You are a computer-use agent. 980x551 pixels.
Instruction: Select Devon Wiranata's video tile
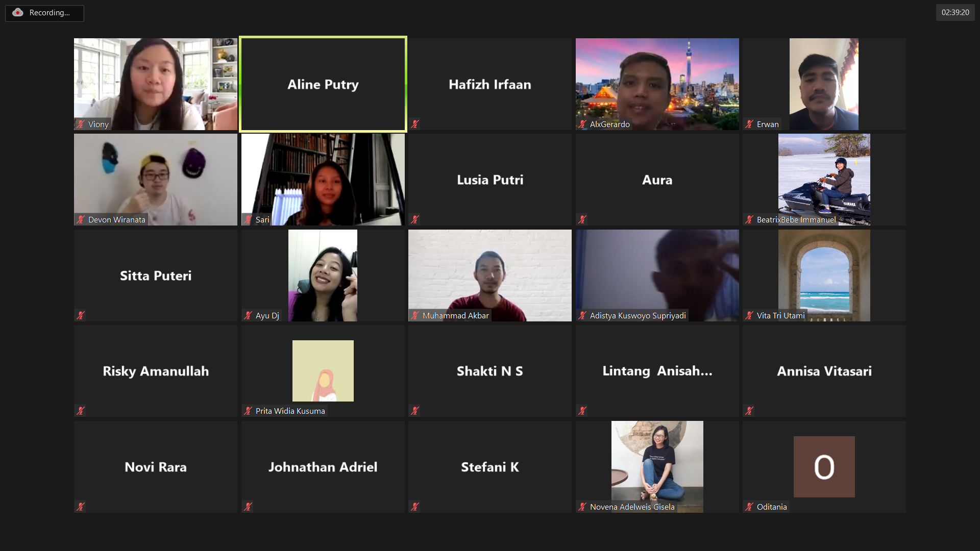click(x=156, y=180)
